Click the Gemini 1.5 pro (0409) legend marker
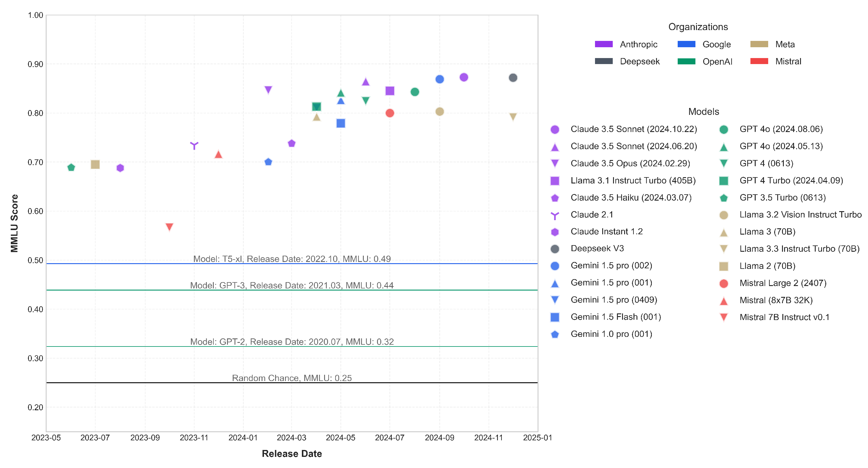The image size is (868, 468). 555,299
